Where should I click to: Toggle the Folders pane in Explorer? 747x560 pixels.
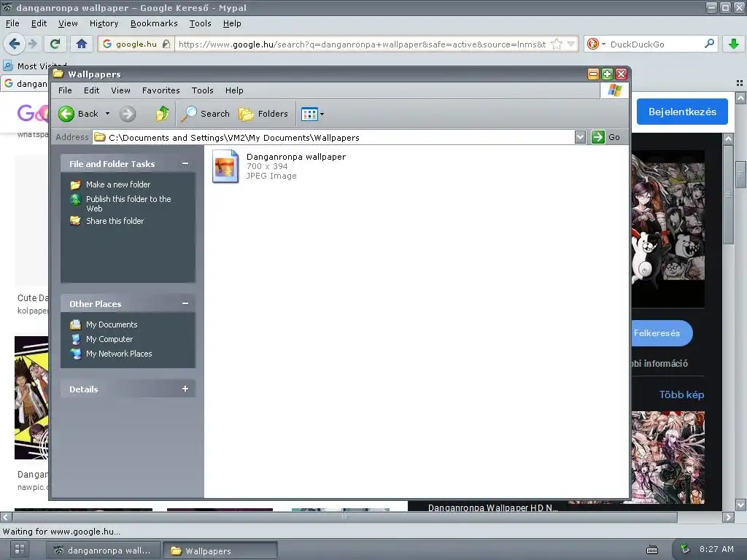[263, 114]
